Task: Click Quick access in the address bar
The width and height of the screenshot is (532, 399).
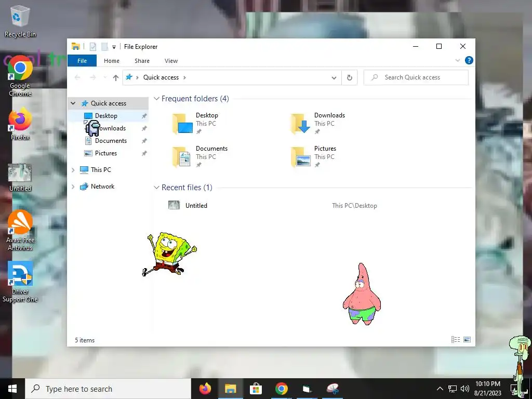Action: click(161, 77)
